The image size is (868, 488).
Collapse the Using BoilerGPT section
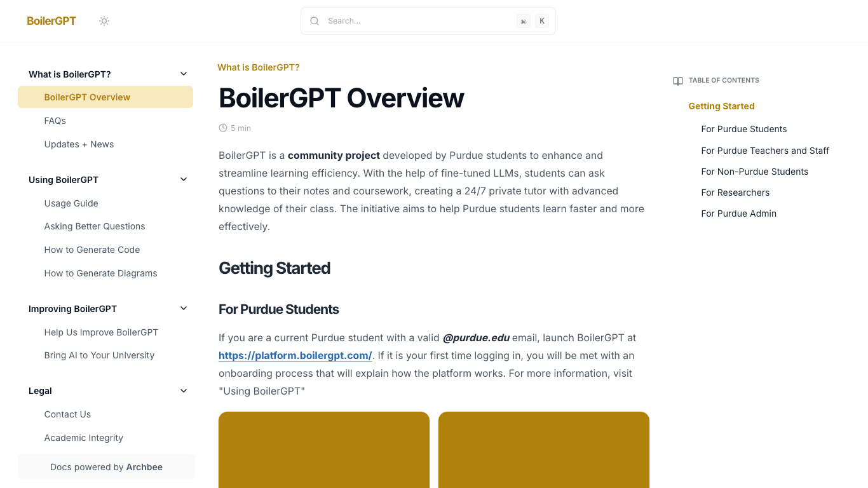[x=183, y=179]
